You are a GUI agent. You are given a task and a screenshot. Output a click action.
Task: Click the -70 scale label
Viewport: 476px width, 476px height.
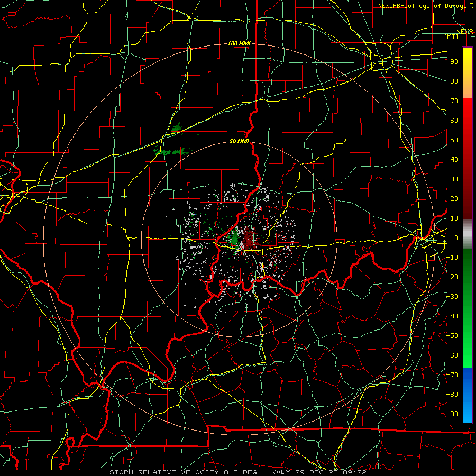coord(452,375)
